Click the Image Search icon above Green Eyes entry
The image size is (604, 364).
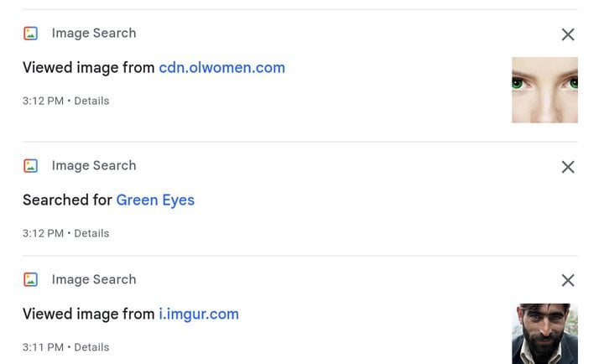coord(30,166)
